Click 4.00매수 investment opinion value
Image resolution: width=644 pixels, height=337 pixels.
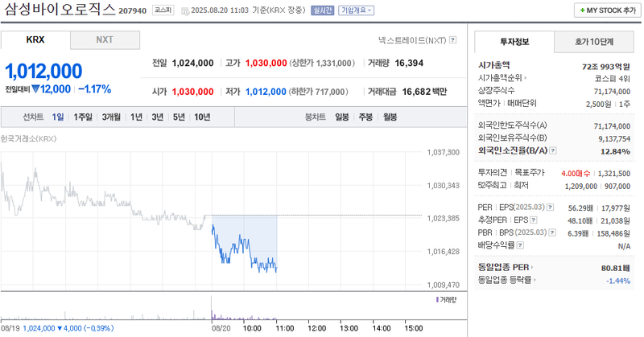click(x=576, y=174)
